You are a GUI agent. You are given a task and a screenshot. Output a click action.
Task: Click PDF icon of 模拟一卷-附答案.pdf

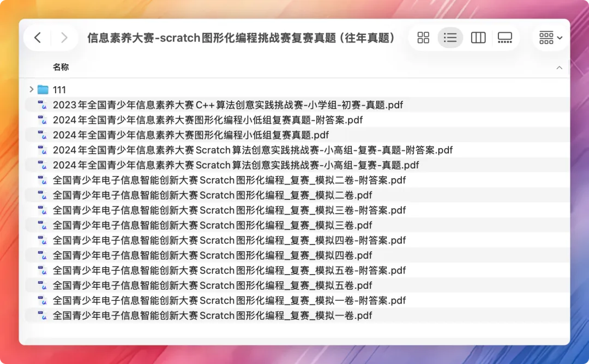(x=43, y=300)
